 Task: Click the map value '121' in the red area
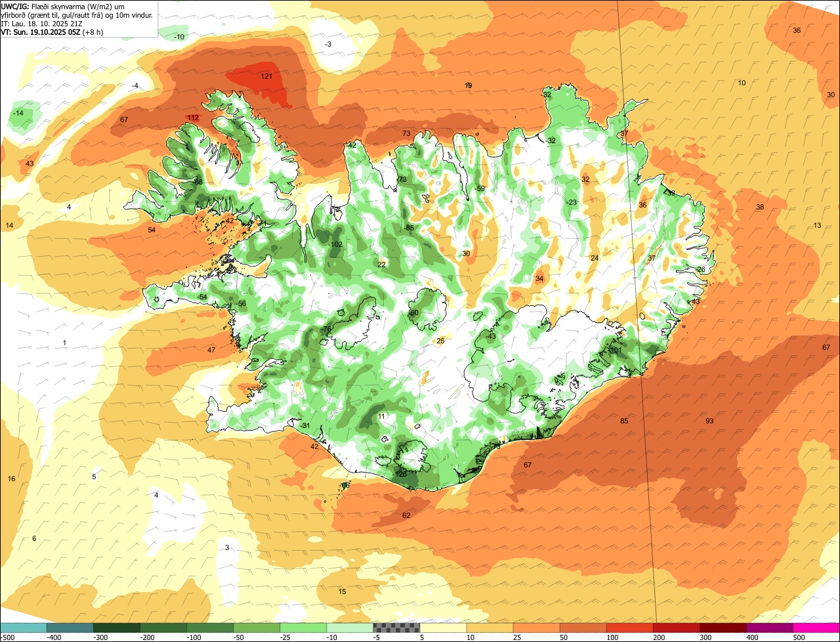pyautogui.click(x=266, y=76)
